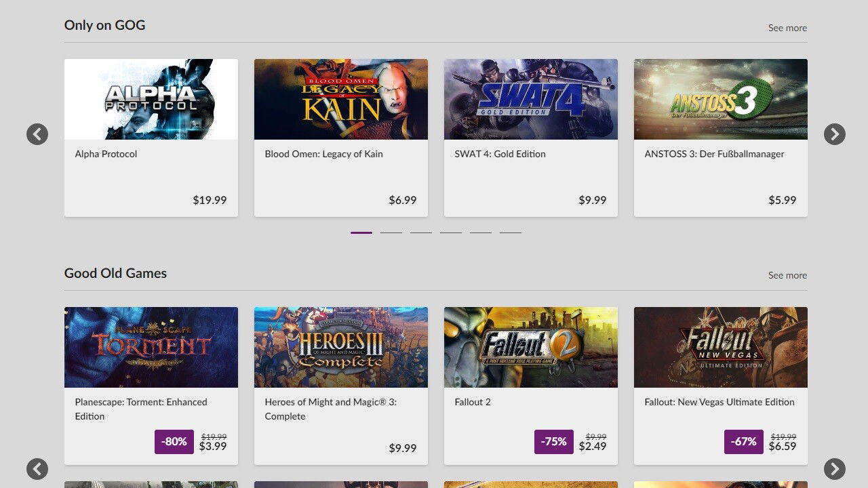Click the left arrow of Good Old Games carousel

point(37,468)
